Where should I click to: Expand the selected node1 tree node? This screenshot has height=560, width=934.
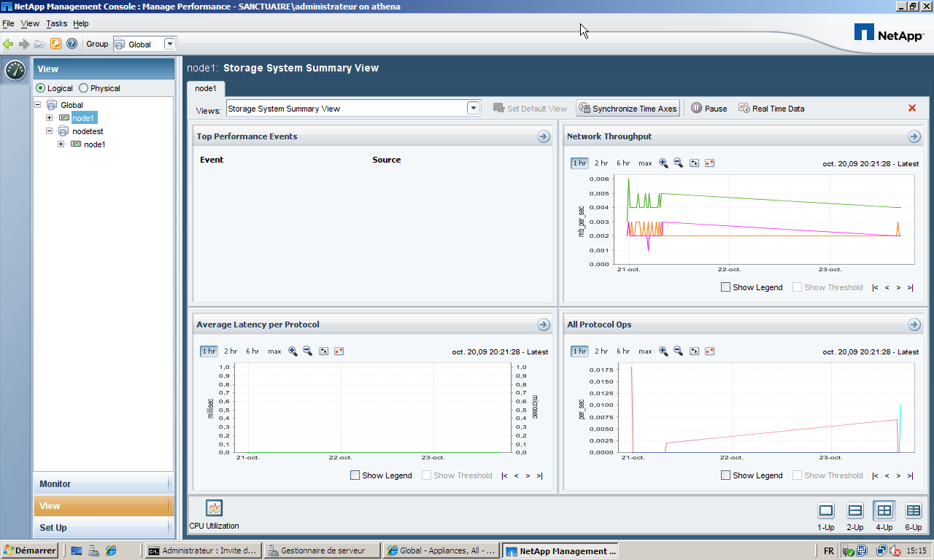pos(49,118)
